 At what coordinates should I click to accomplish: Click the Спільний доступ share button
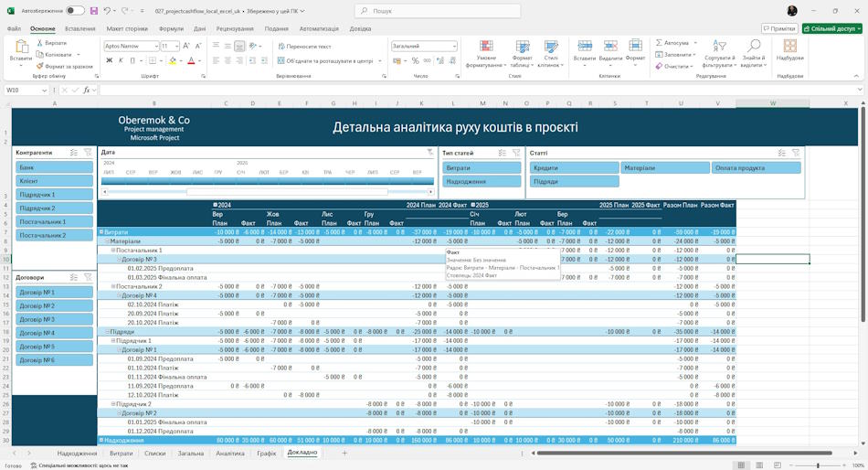tap(832, 28)
